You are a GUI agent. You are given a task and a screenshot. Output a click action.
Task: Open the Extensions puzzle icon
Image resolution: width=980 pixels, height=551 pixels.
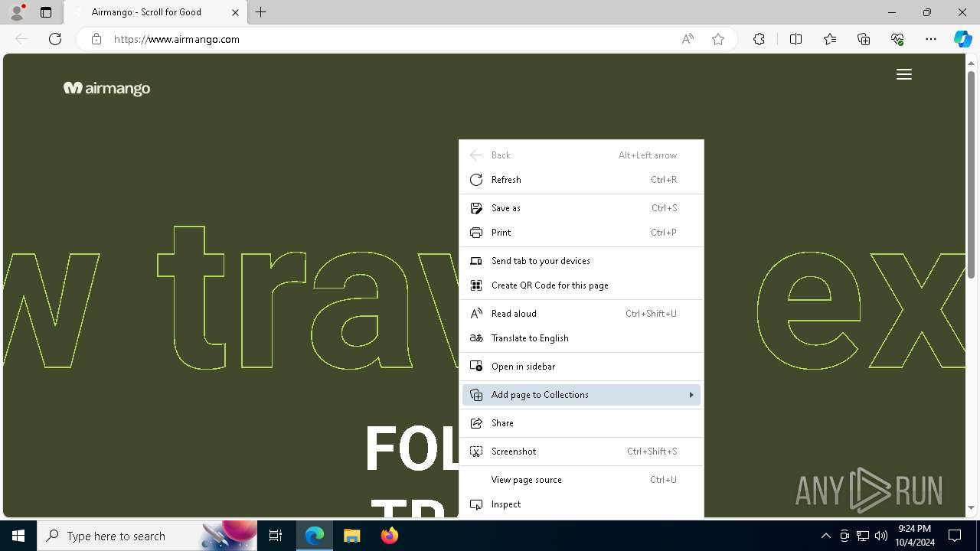[x=759, y=39]
